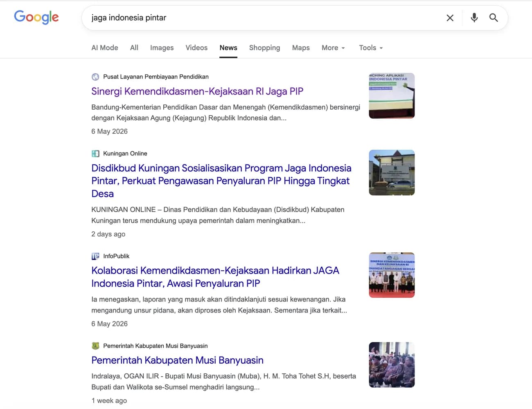Image resolution: width=532 pixels, height=409 pixels.
Task: Switch to AI Mode tab
Action: 105,48
